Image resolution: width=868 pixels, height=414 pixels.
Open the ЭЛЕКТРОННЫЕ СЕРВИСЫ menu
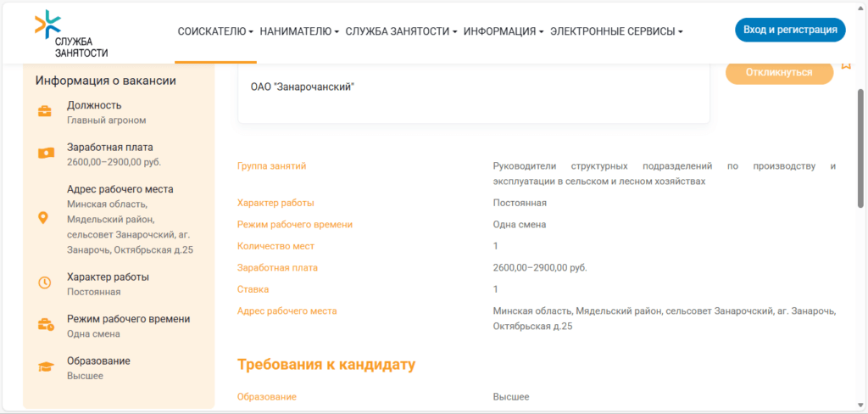[616, 31]
